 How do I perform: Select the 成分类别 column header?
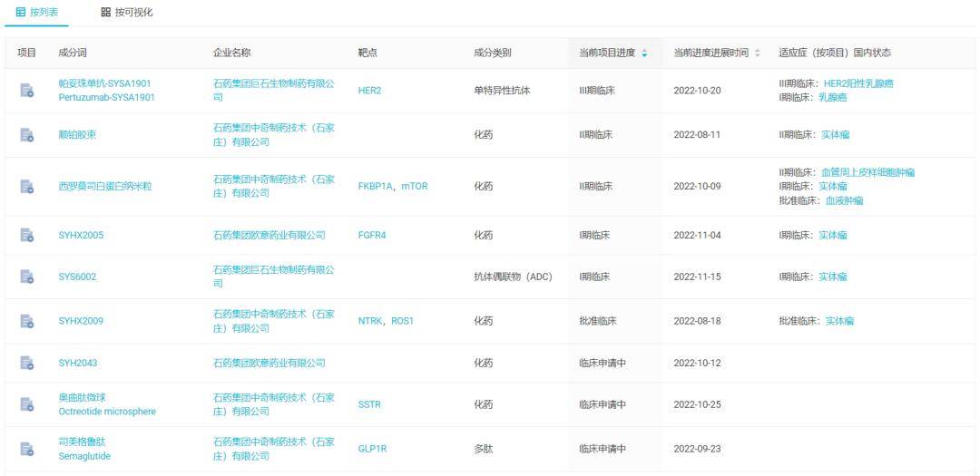coord(493,53)
